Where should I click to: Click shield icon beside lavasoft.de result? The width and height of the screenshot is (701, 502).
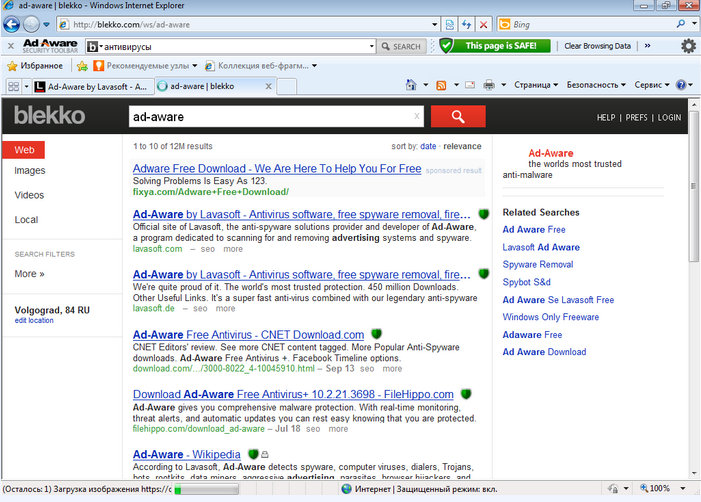point(484,274)
